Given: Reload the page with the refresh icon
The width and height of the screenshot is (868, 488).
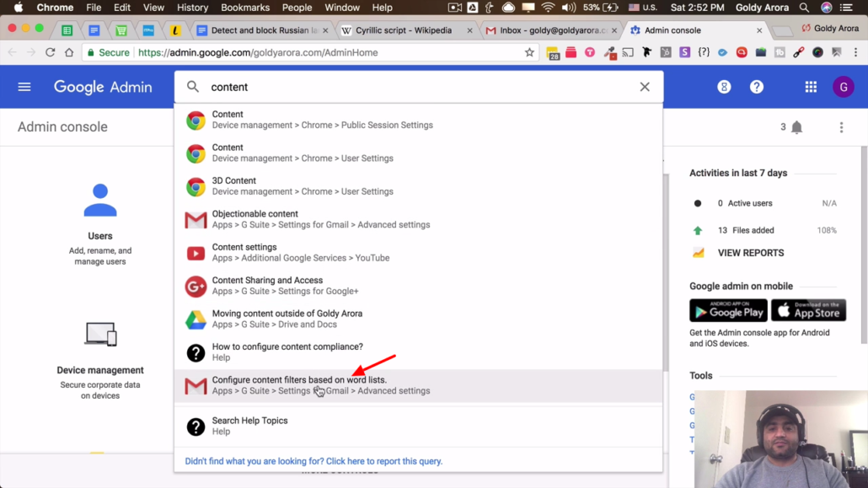Looking at the screenshot, I should 51,52.
